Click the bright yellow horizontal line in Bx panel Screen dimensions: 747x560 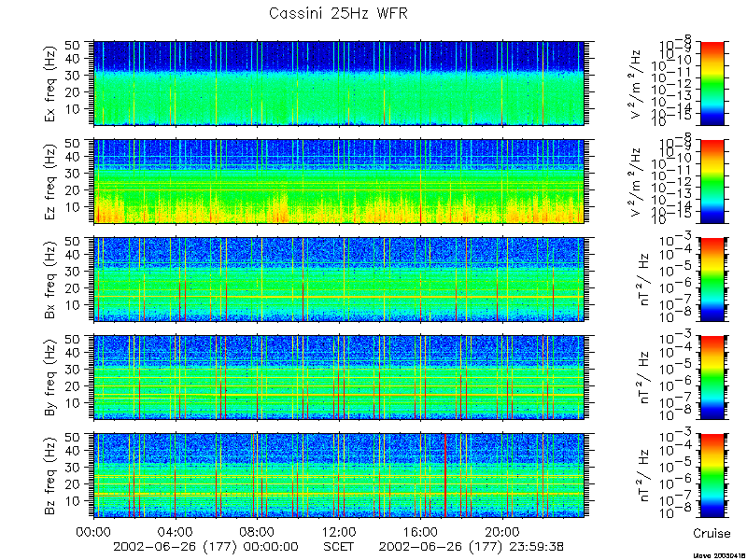tap(339, 297)
